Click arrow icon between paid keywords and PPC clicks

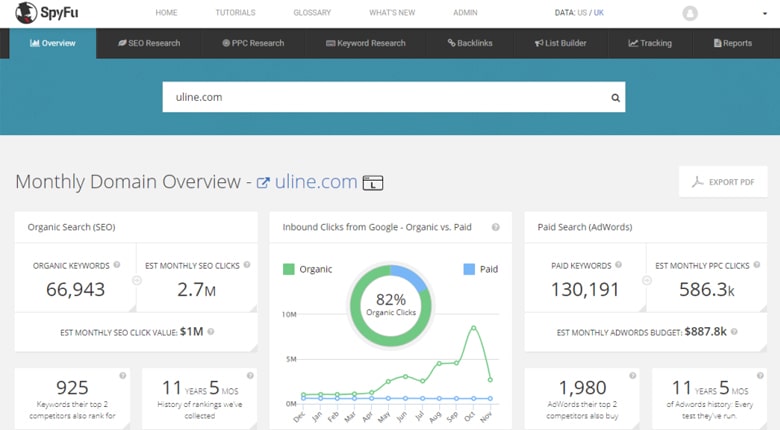point(647,281)
